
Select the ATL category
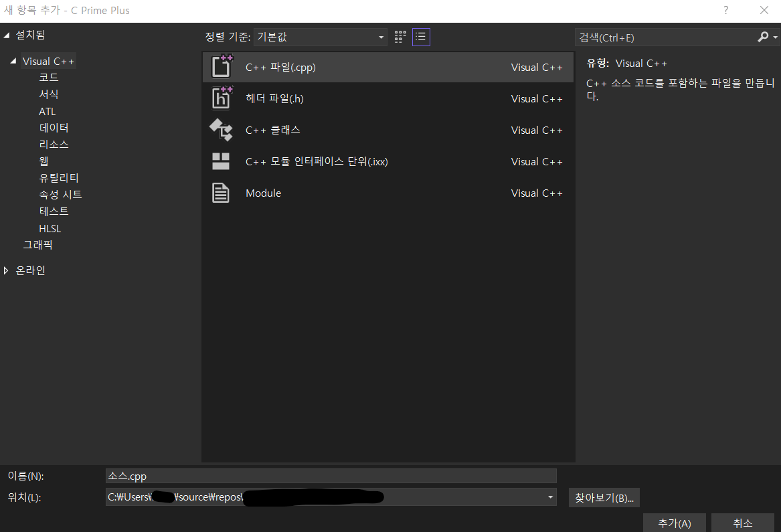pyautogui.click(x=48, y=112)
